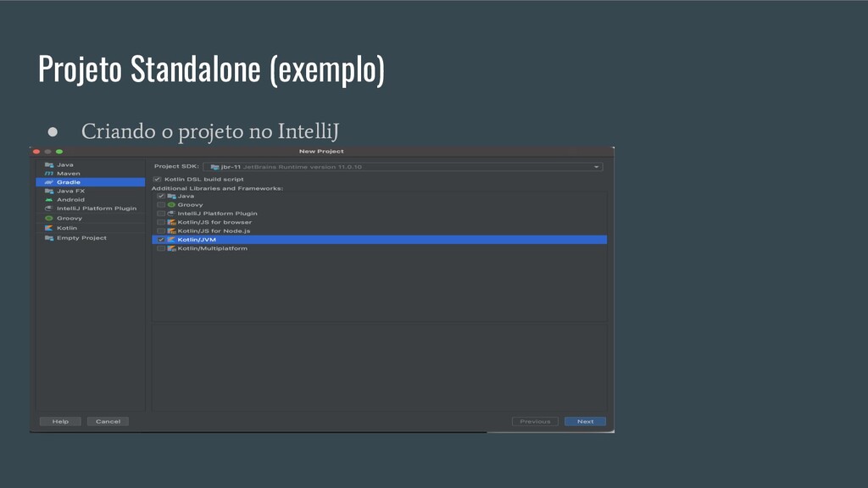Select the Java project type icon
The image size is (868, 488).
(49, 165)
